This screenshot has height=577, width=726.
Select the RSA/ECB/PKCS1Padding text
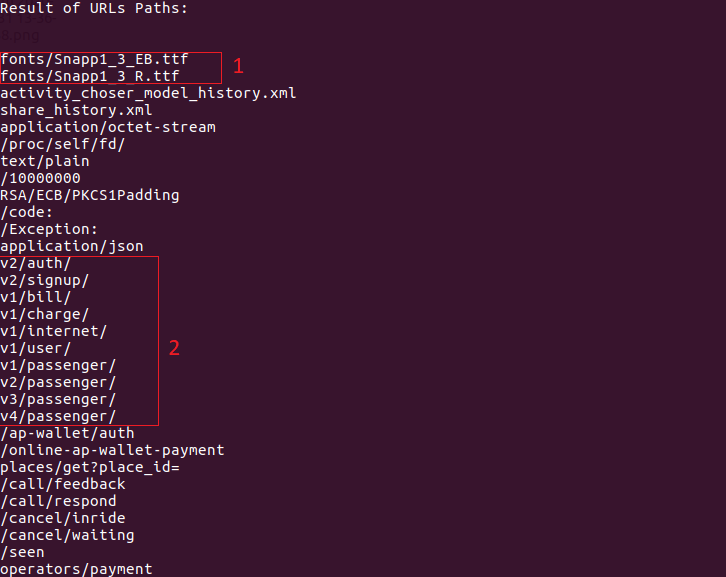[90, 195]
